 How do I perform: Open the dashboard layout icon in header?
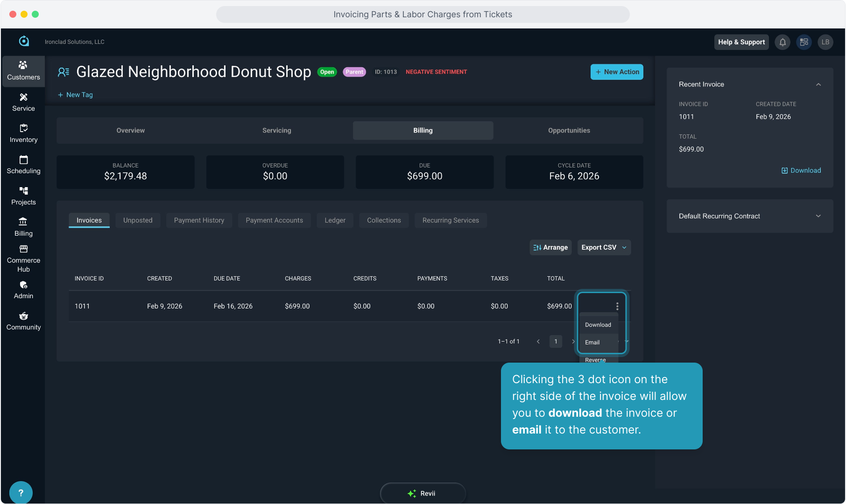(804, 42)
